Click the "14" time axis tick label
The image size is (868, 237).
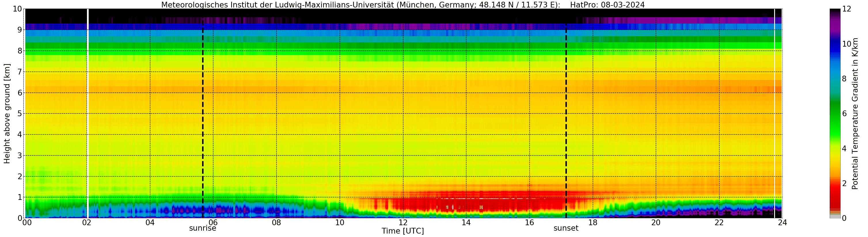(466, 223)
